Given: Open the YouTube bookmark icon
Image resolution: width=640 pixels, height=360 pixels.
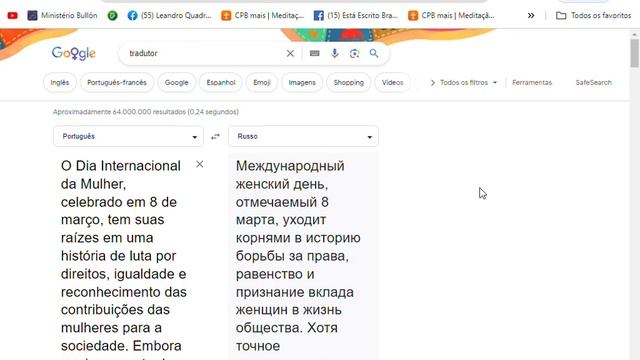Looking at the screenshot, I should (x=13, y=16).
